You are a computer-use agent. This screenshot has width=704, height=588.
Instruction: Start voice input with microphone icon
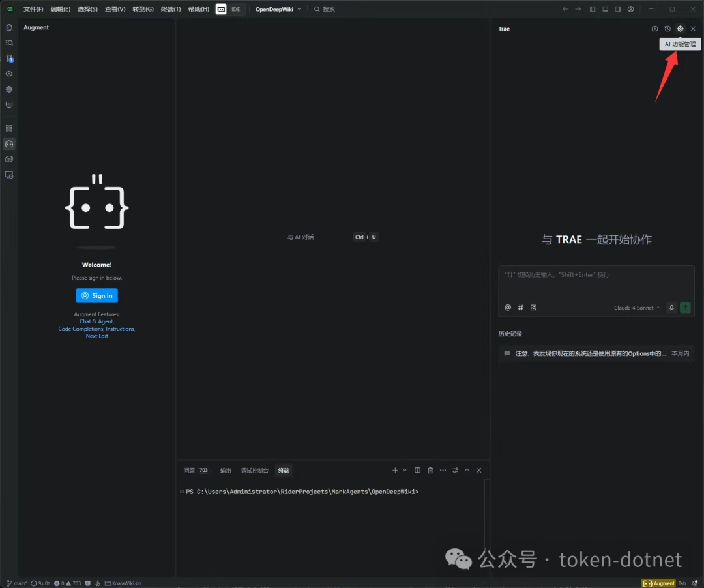[671, 308]
